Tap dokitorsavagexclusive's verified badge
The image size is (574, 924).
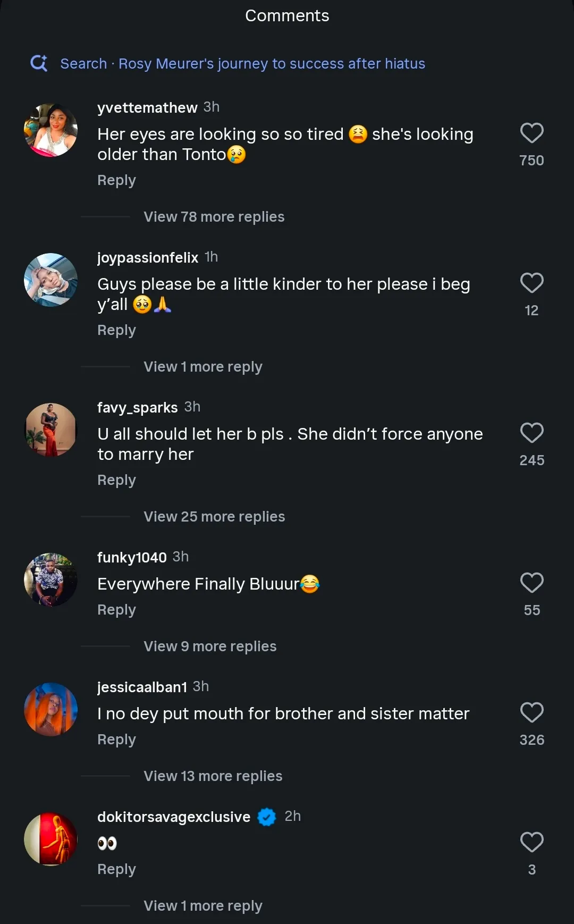267,817
